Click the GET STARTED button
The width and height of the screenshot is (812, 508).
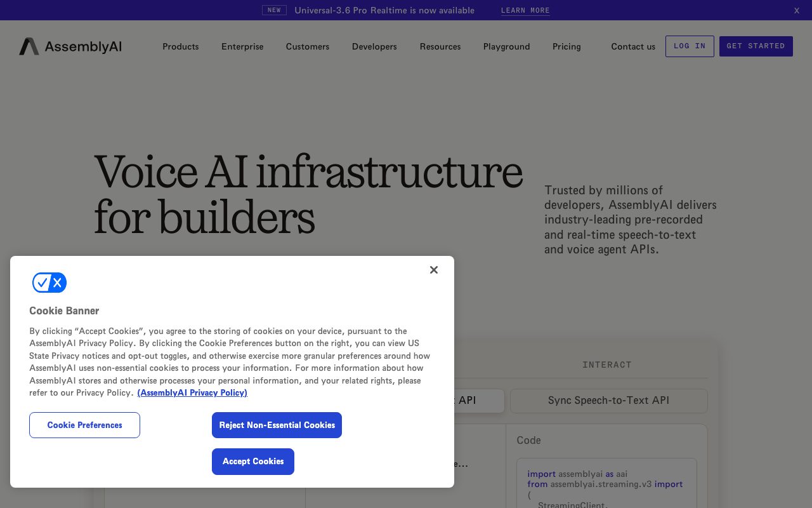coord(756,46)
